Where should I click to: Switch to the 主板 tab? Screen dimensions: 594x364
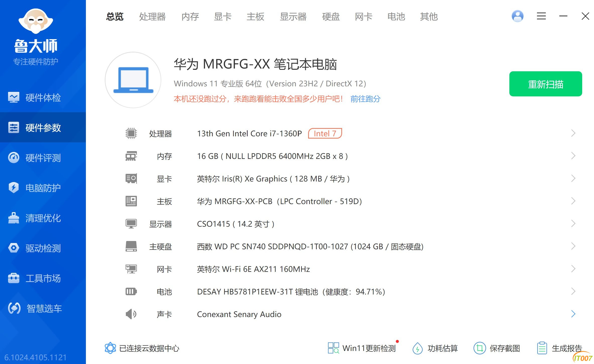point(255,17)
